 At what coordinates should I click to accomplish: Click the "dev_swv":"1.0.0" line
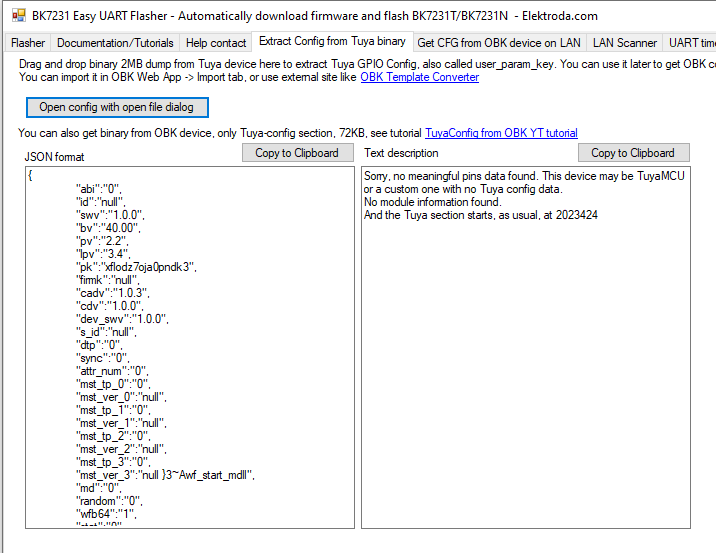pyautogui.click(x=122, y=319)
